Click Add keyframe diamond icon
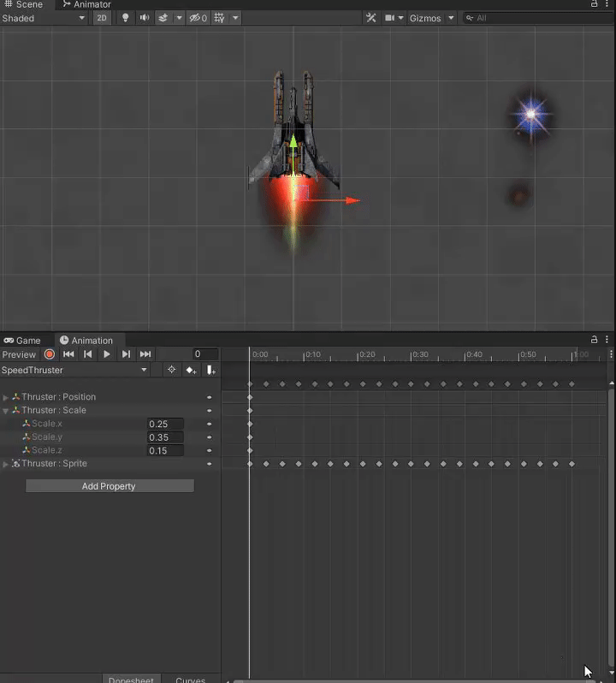This screenshot has width=616, height=683. click(x=191, y=370)
